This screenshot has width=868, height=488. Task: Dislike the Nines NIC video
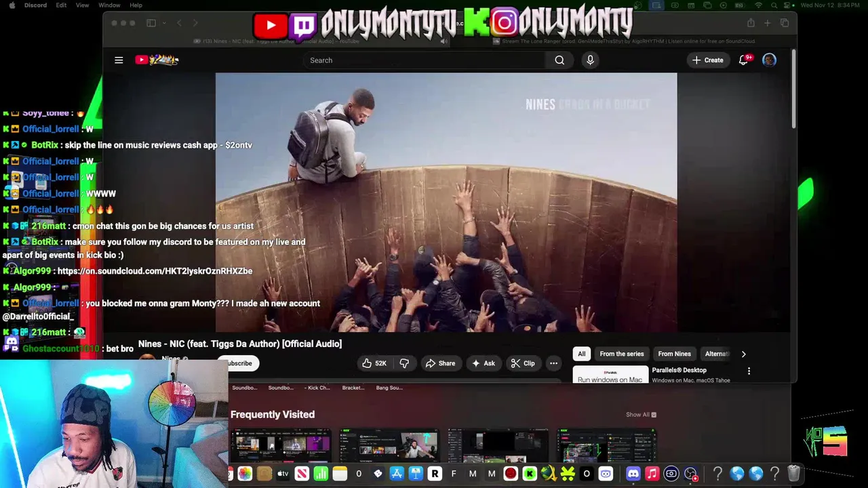pyautogui.click(x=404, y=363)
